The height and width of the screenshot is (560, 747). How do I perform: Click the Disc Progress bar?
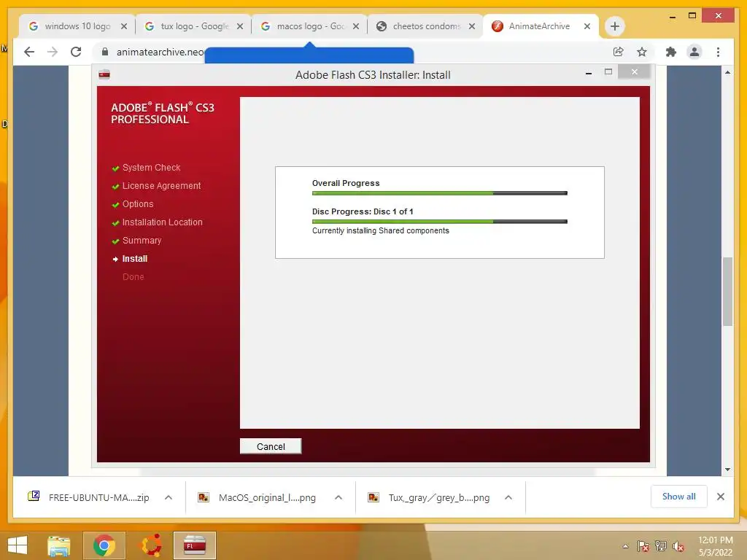pyautogui.click(x=439, y=222)
